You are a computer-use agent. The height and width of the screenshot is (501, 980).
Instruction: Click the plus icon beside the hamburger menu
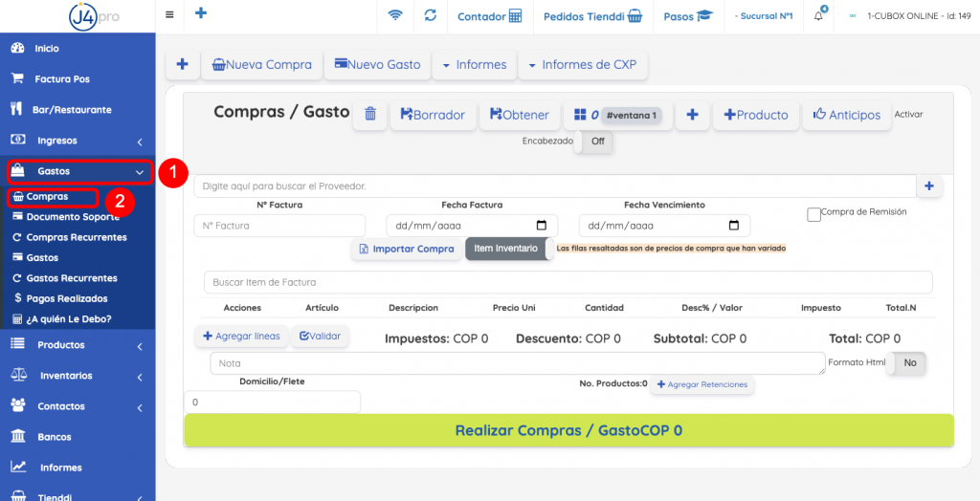201,13
